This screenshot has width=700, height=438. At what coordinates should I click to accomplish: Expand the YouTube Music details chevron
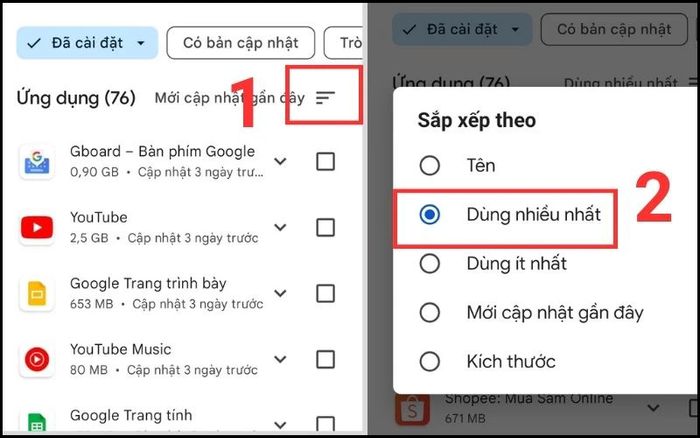click(x=280, y=359)
